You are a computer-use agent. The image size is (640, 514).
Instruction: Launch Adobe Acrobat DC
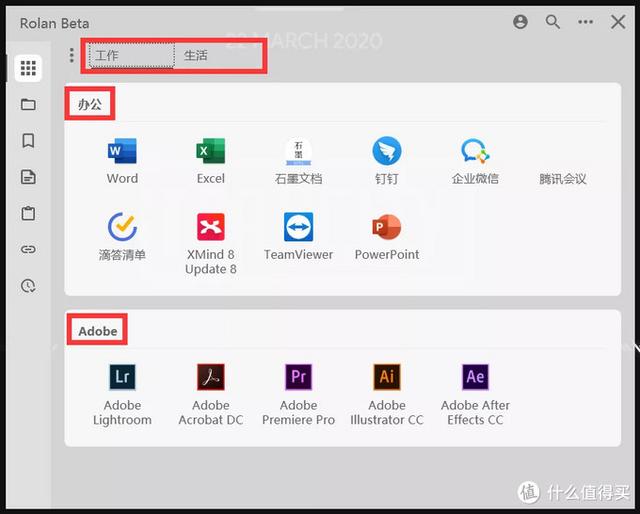click(211, 395)
